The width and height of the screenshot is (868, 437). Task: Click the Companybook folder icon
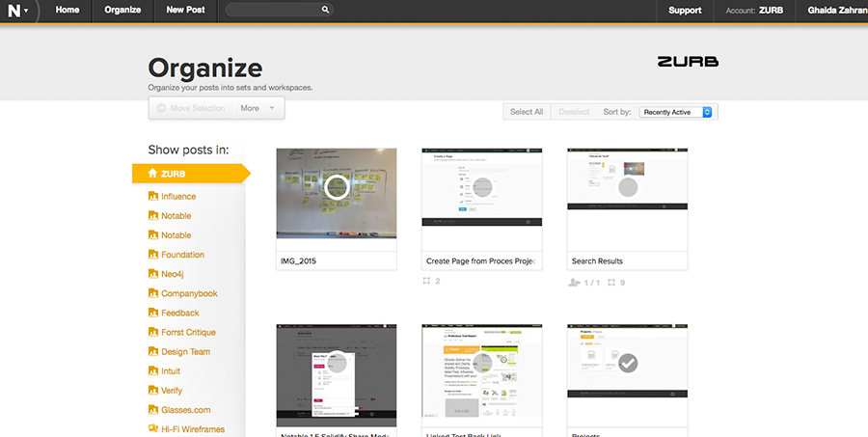[x=153, y=293]
